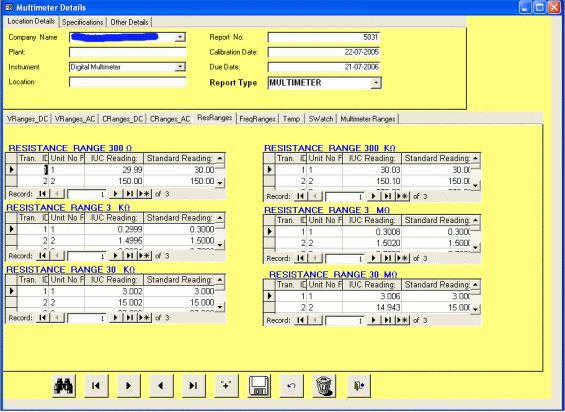Click Standard Reading header in Range 30 KΩ table
Screen dimensions: 565x412
coord(180,280)
